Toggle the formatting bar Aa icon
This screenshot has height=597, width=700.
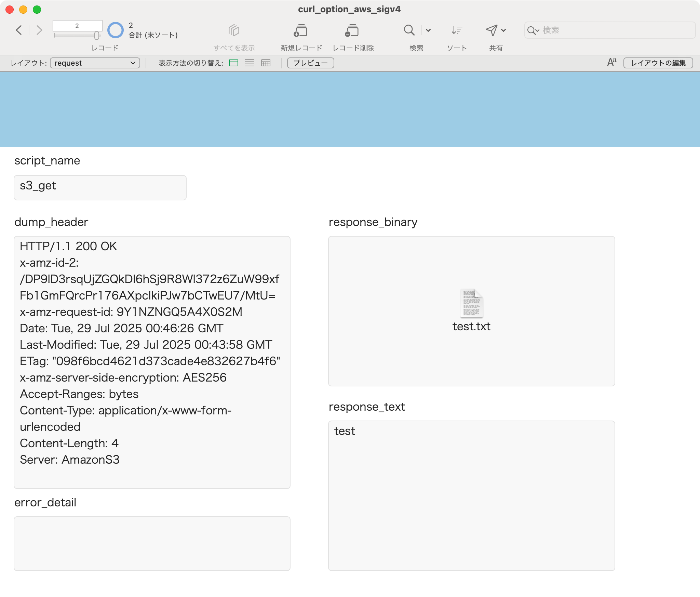point(611,62)
